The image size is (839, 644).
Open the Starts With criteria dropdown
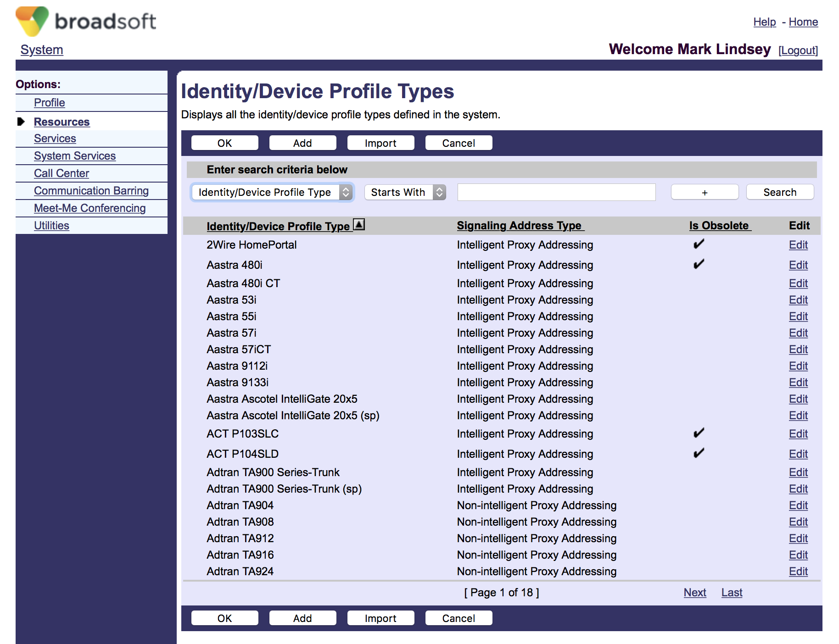click(x=405, y=192)
